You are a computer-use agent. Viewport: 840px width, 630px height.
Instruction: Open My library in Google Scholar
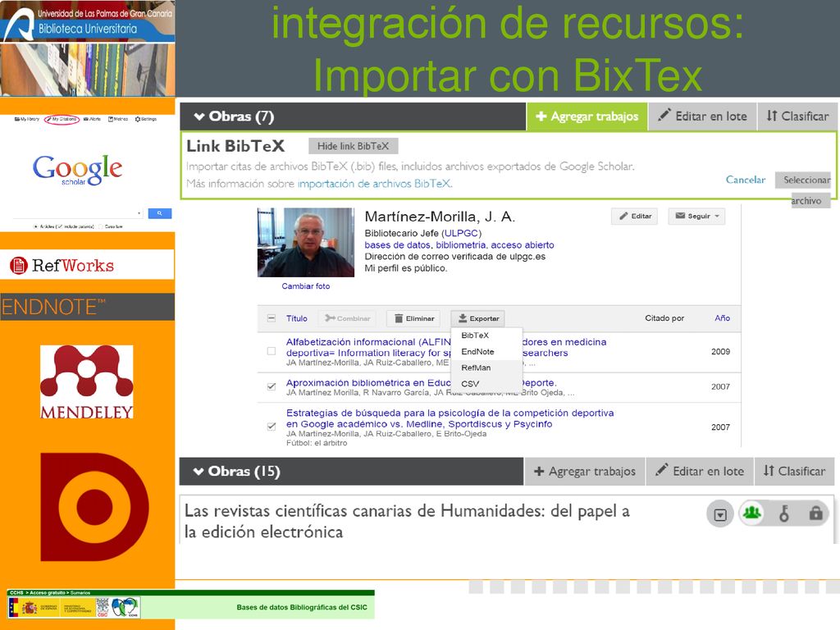(27, 119)
